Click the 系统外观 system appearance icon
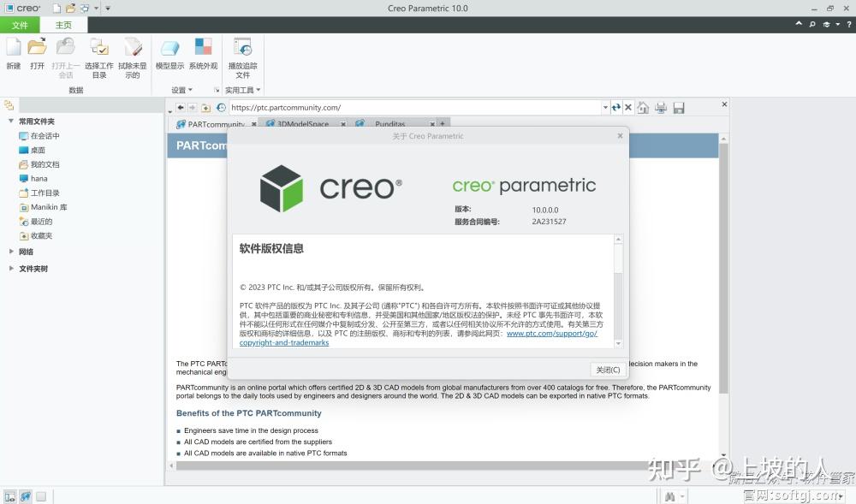 [203, 53]
